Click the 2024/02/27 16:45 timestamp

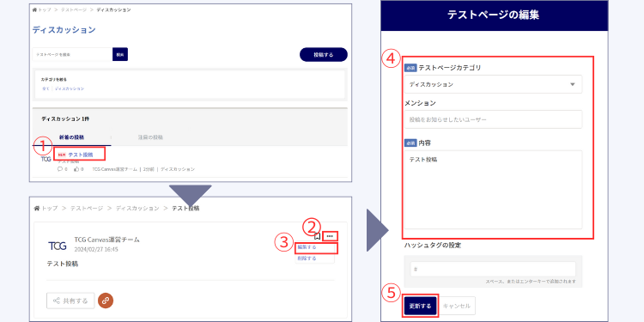[x=96, y=249]
